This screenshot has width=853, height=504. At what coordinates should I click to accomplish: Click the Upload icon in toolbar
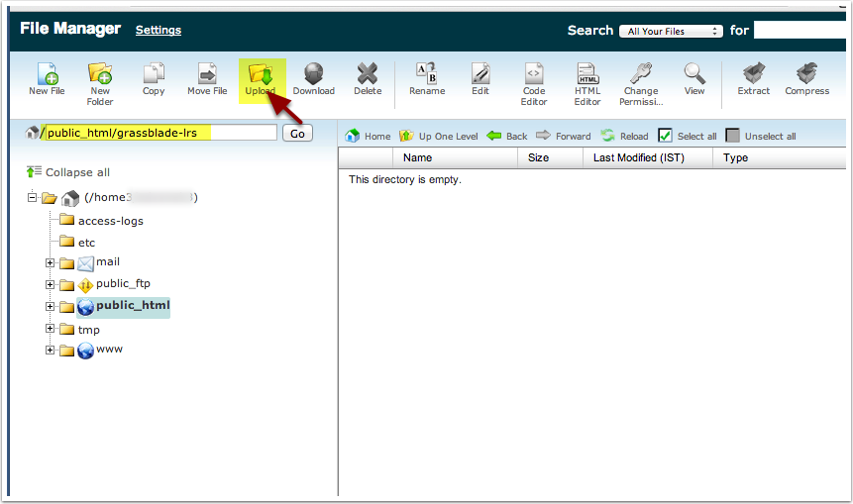(x=261, y=77)
